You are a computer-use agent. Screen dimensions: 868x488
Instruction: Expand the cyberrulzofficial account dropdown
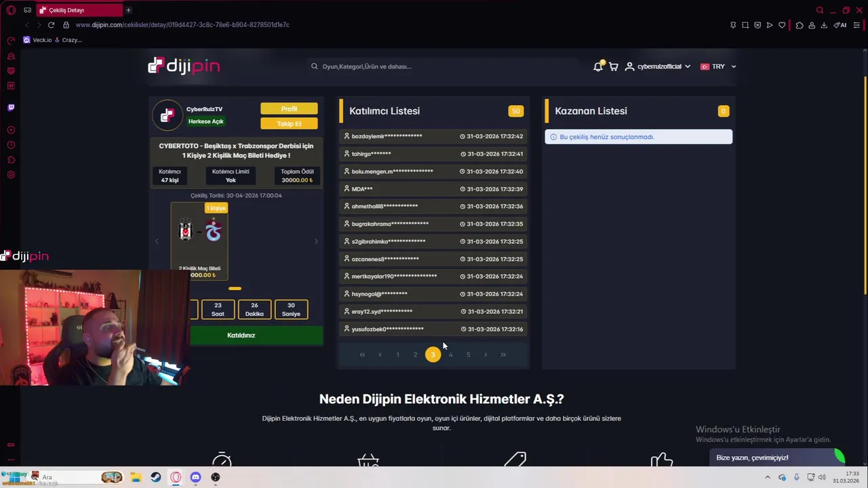click(658, 66)
